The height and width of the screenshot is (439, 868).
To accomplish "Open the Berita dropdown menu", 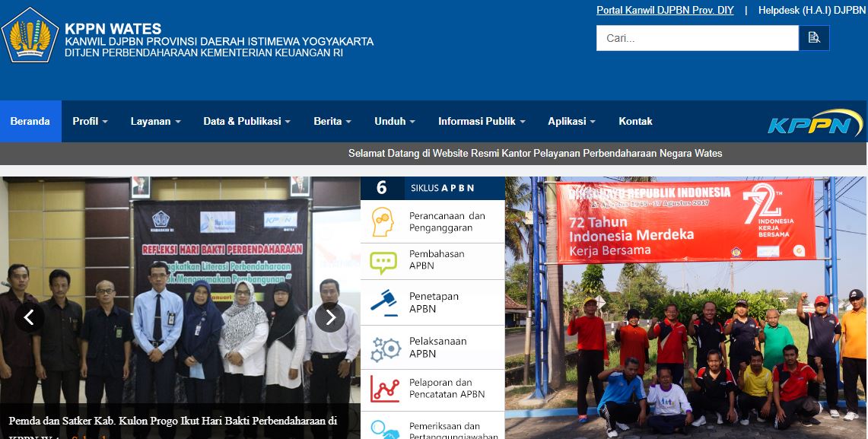I will click(x=332, y=121).
